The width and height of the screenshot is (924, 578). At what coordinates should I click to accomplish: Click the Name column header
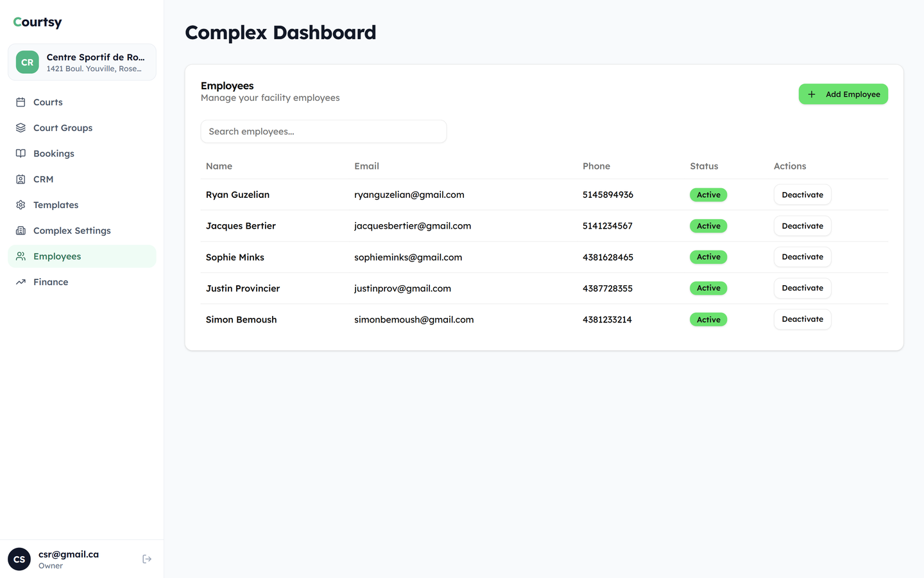coord(219,166)
